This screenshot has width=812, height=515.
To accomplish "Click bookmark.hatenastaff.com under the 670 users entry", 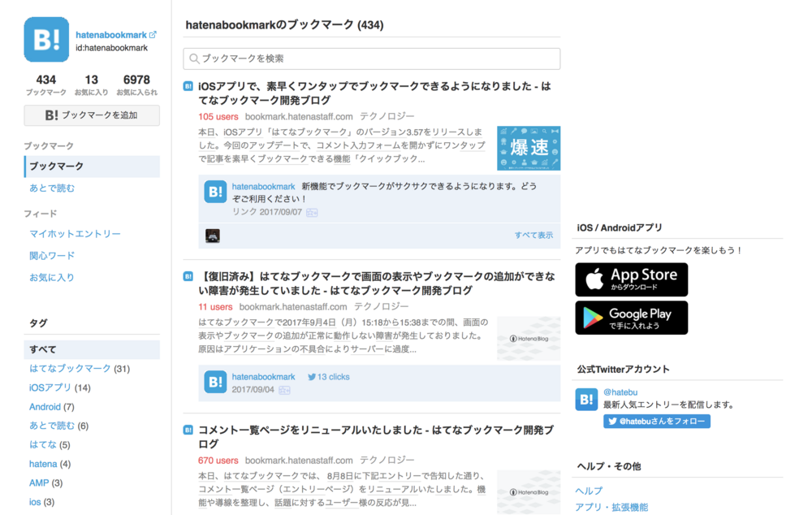I will click(299, 460).
